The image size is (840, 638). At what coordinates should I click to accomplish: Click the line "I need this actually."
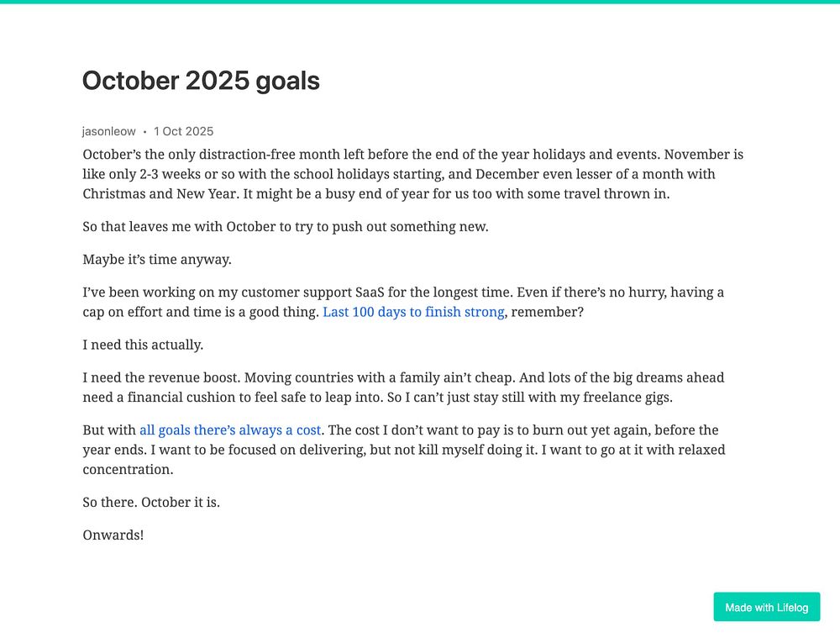tap(143, 345)
